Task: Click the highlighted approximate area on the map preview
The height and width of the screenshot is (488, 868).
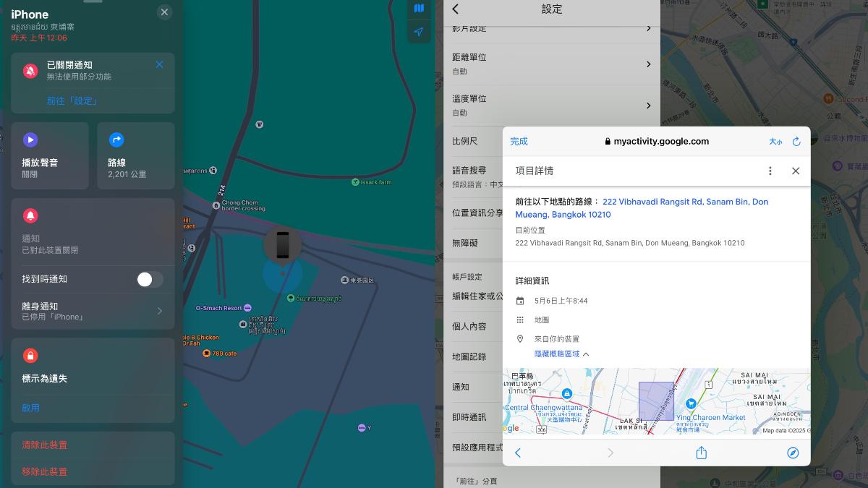Action: 656,401
